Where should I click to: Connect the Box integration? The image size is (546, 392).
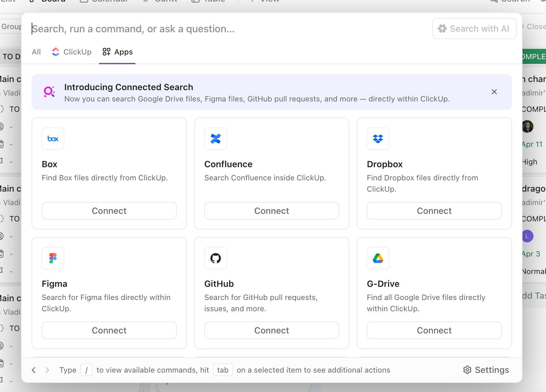[109, 211]
